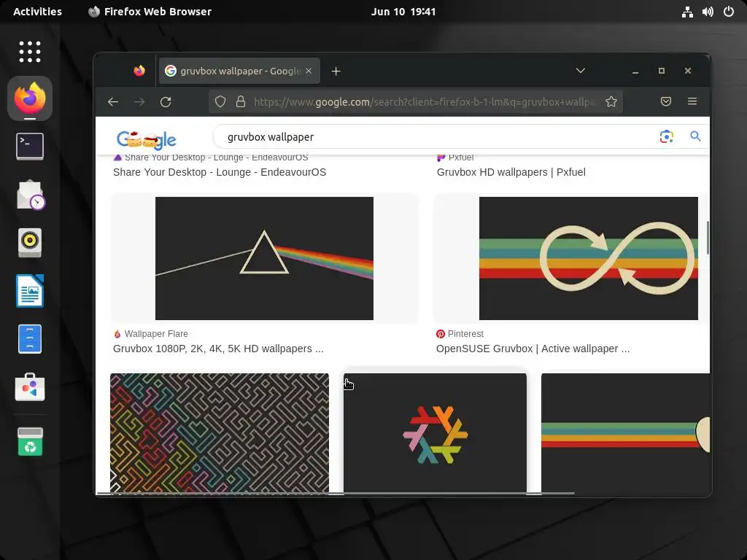The image size is (747, 560).
Task: Go to Google home via the doodle logo
Action: (x=146, y=139)
